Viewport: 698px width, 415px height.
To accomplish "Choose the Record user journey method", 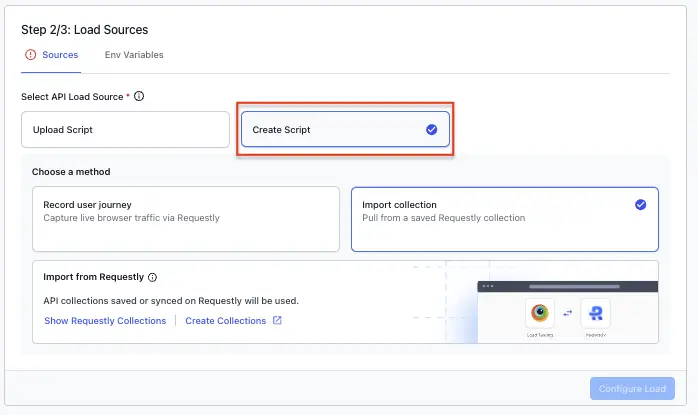I will pyautogui.click(x=186, y=219).
